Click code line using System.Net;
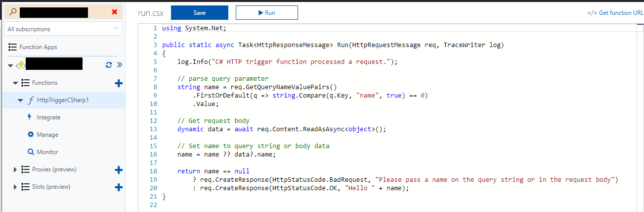This screenshot has width=644, height=212. pyautogui.click(x=194, y=28)
